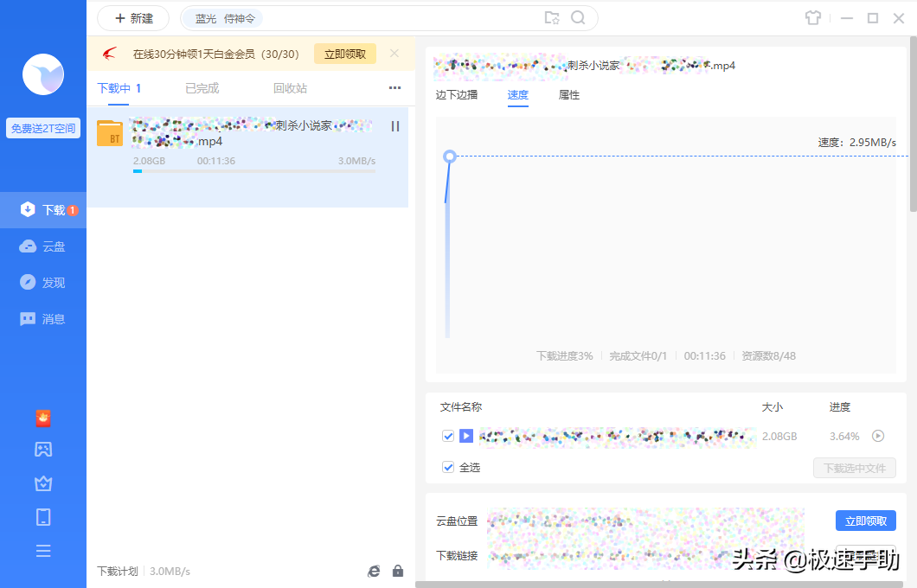
Task: Open the sidebar hamburger menu
Action: pos(43,550)
